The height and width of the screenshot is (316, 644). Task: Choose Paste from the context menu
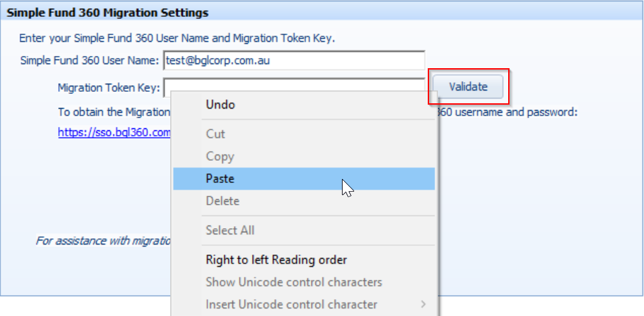[304, 178]
